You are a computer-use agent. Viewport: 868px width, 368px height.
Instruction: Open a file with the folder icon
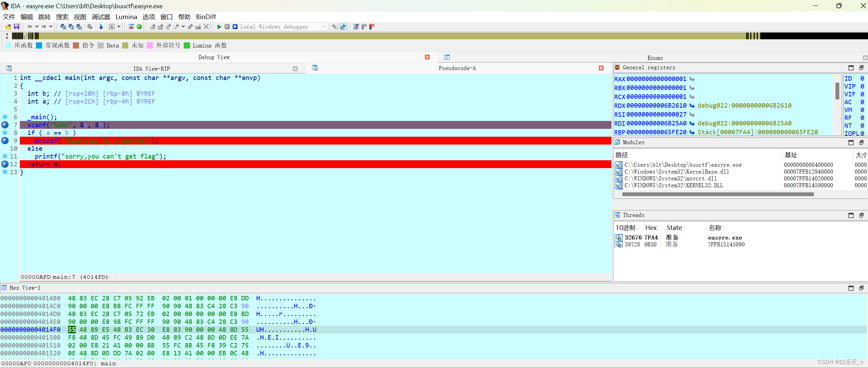pyautogui.click(x=8, y=27)
